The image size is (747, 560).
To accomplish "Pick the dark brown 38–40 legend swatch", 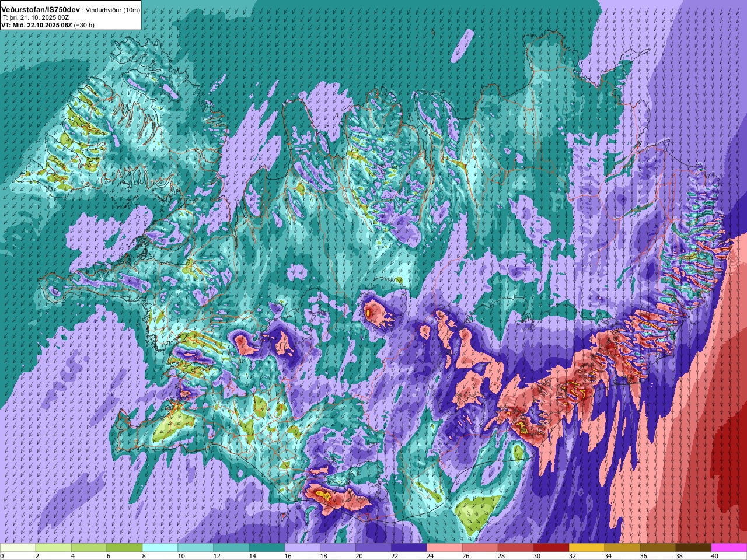I will pyautogui.click(x=694, y=548).
